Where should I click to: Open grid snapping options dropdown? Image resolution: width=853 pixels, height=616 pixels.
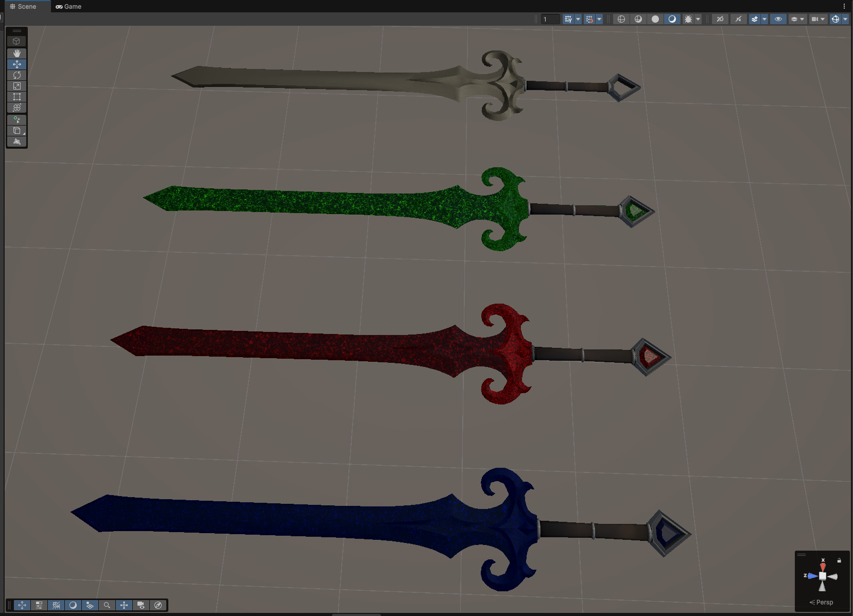[x=599, y=19]
